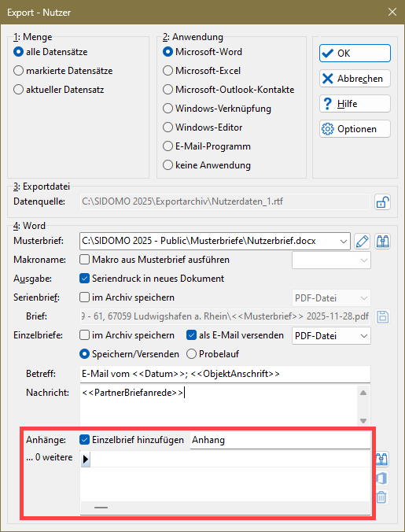Click into the Betreff text field
This screenshot has height=532, width=405.
point(225,374)
